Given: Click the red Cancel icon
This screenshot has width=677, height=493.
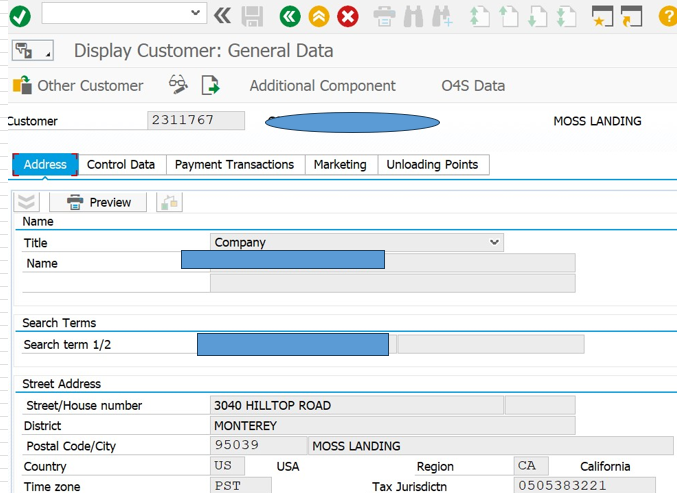Looking at the screenshot, I should point(348,16).
